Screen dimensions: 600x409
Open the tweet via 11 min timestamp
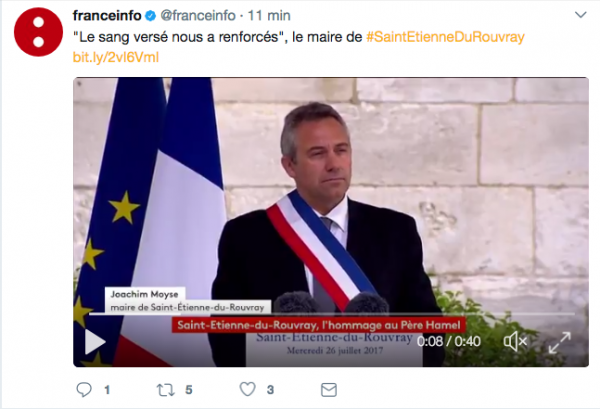coord(269,16)
